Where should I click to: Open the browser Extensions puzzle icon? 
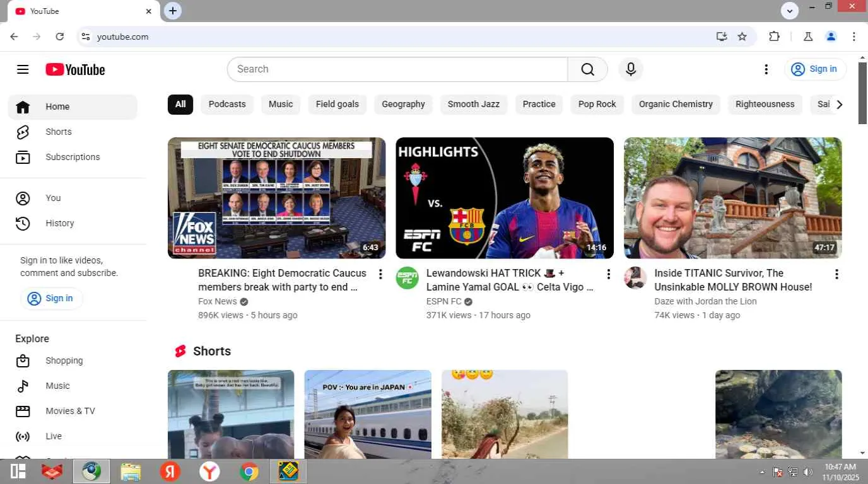[x=775, y=37]
